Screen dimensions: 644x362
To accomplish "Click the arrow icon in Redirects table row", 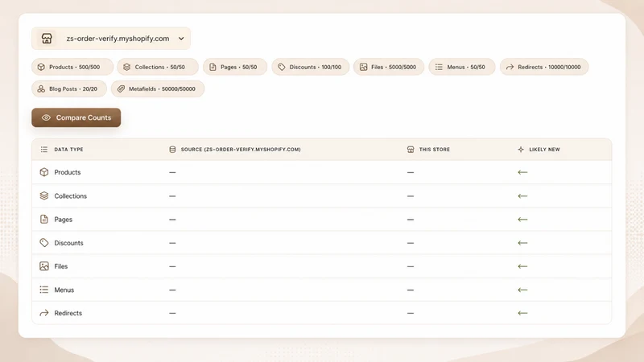I will point(44,313).
